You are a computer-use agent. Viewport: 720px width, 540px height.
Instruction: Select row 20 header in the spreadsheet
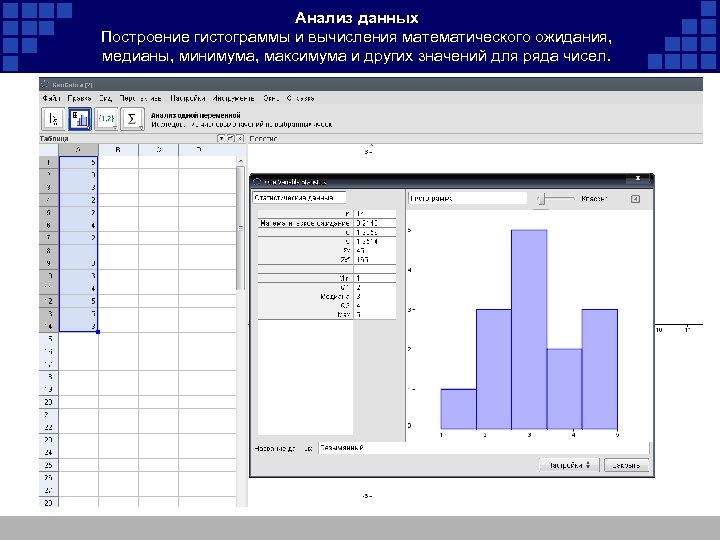tap(49, 402)
